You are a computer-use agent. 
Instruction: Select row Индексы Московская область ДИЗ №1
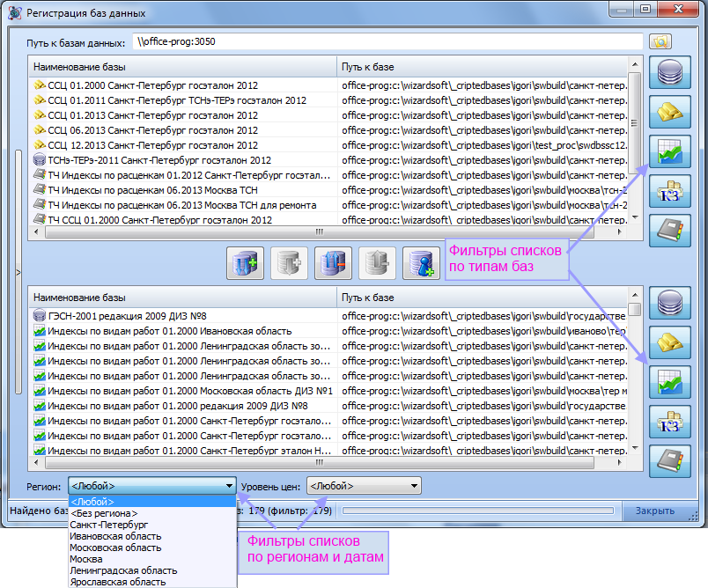pos(328,391)
